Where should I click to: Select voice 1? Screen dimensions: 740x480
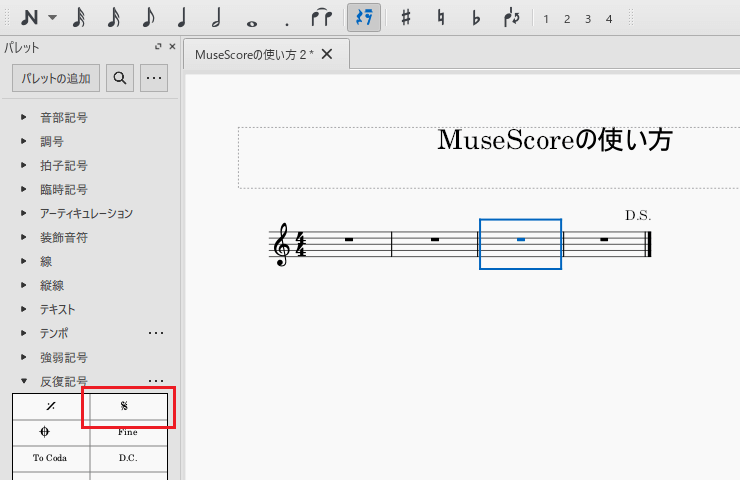(x=546, y=19)
